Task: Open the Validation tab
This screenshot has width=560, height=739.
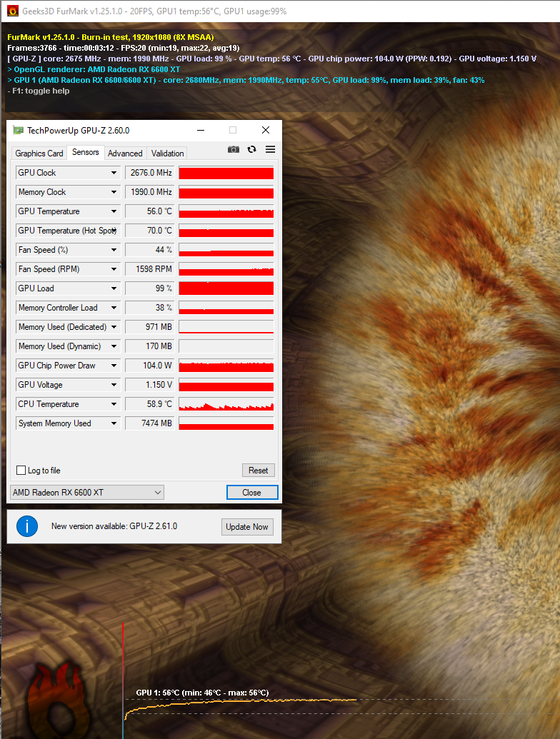Action: click(x=167, y=154)
